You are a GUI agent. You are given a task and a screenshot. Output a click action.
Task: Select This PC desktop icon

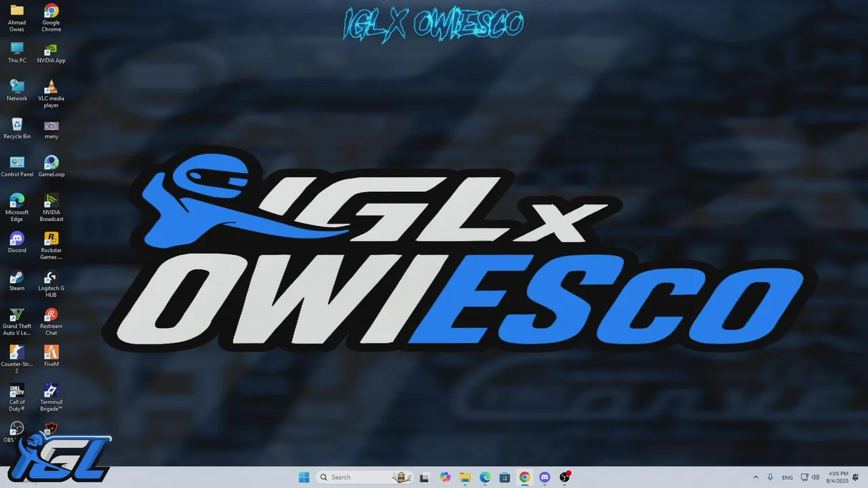tap(17, 53)
